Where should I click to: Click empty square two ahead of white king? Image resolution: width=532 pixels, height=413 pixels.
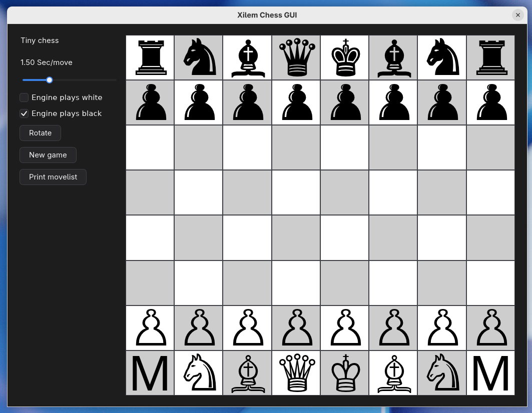click(345, 237)
